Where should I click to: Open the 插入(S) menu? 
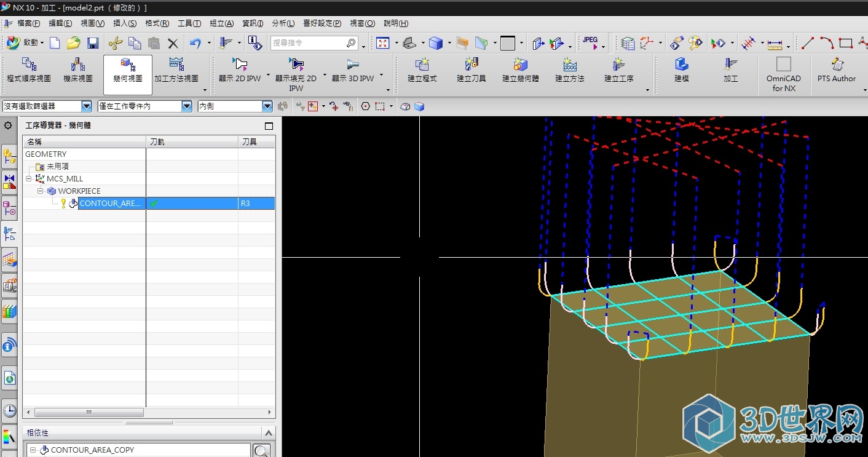click(125, 23)
